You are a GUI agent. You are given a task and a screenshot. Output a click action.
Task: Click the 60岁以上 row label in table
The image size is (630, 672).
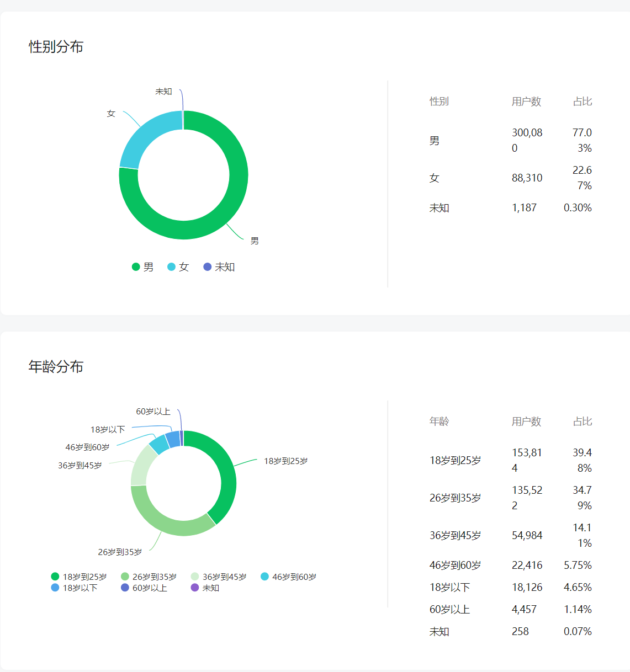coord(449,610)
